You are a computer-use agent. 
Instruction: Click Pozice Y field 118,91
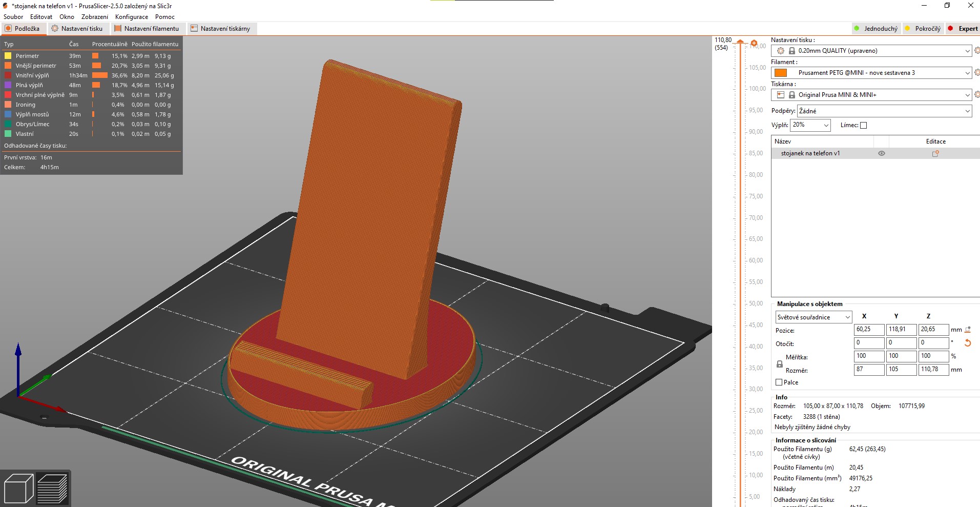coord(901,330)
